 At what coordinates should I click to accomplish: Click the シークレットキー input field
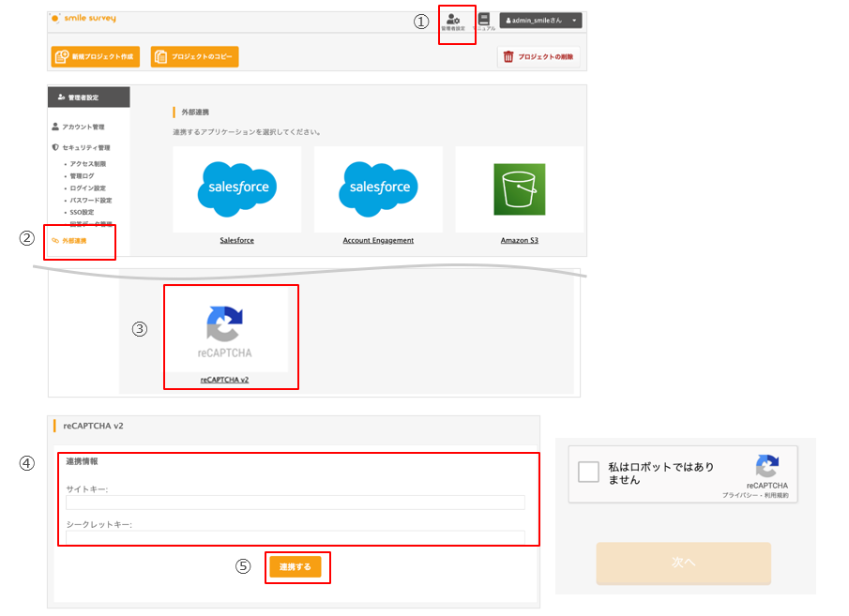(296, 537)
